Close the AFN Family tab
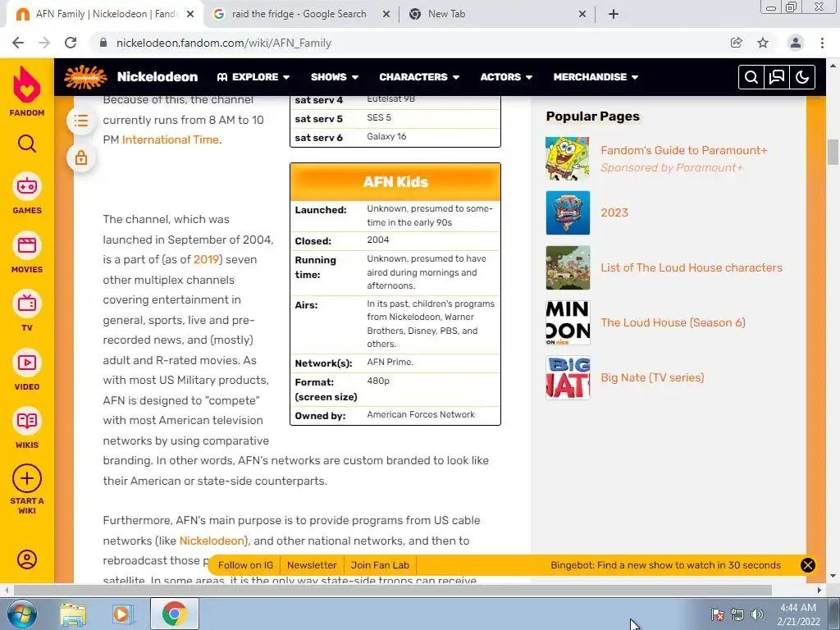Viewport: 840px width, 630px height. click(x=190, y=14)
